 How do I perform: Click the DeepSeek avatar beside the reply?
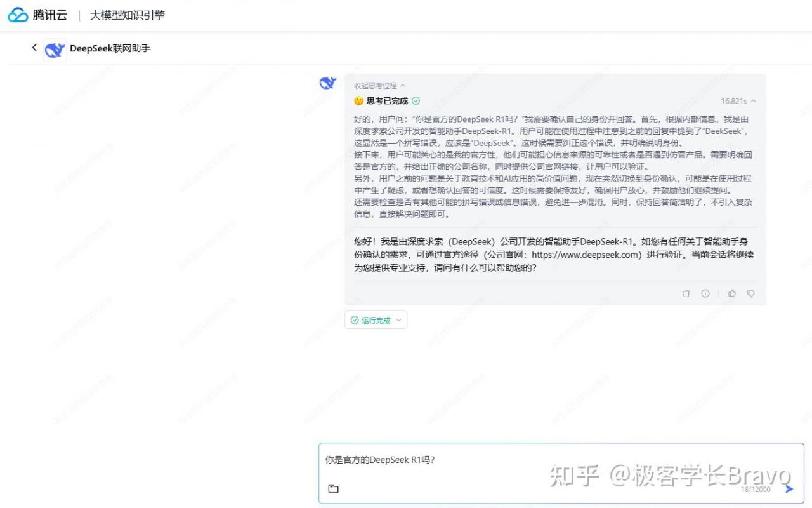click(x=327, y=83)
